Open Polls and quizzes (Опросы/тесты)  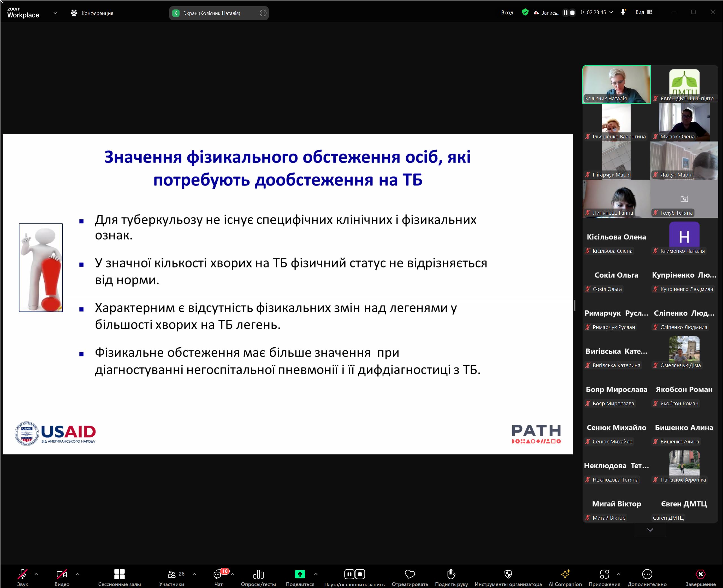pos(258,574)
